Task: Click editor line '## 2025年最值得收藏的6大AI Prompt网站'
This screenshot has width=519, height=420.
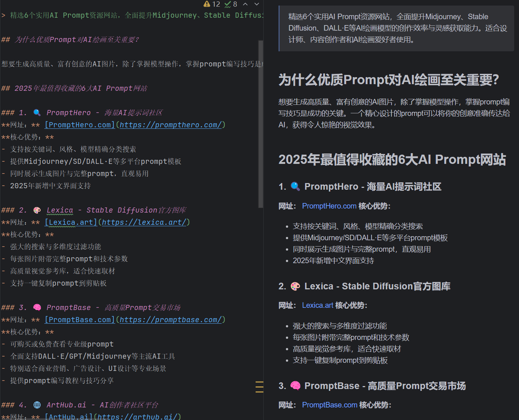Action: pyautogui.click(x=74, y=88)
